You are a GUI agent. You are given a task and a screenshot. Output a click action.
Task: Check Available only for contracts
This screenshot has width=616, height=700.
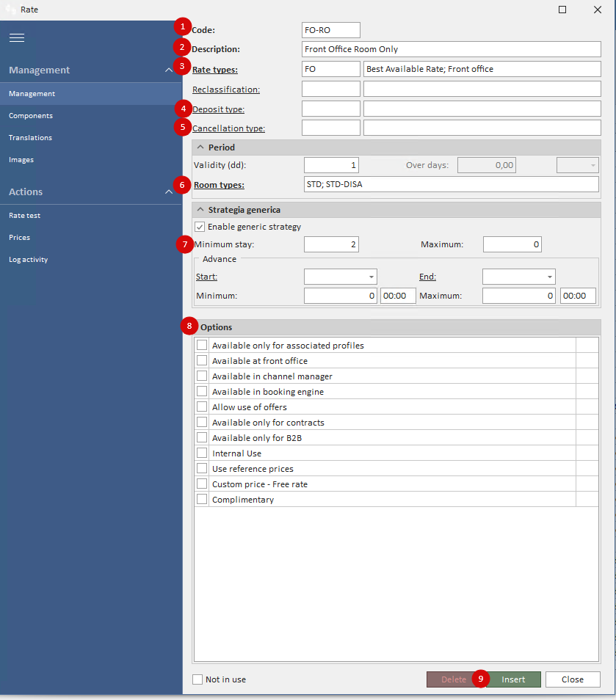coord(202,423)
